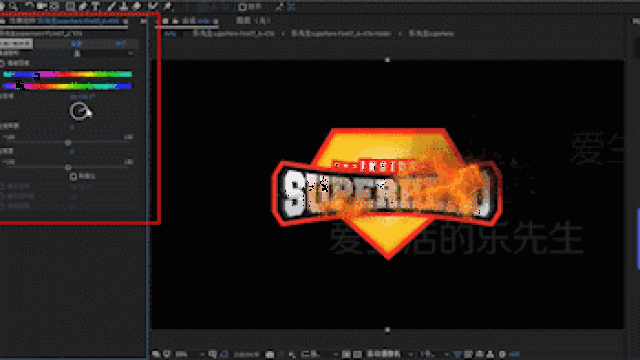The image size is (640, 360).
Task: Open the magnification ratio dropdown
Action: (188, 354)
